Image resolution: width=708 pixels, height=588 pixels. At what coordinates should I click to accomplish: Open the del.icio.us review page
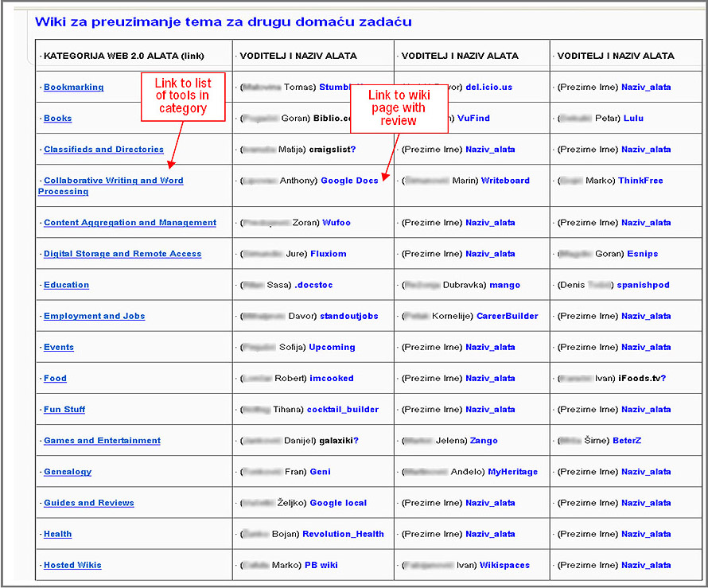coord(489,88)
